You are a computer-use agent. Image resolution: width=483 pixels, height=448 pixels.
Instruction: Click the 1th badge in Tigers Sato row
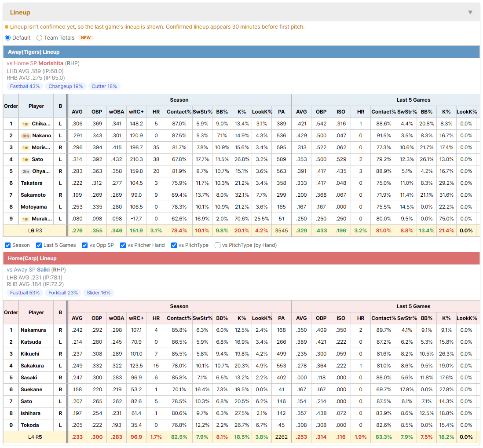(x=25, y=160)
